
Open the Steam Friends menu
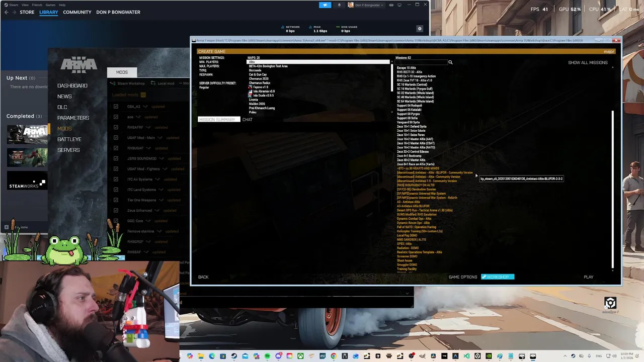37,5
